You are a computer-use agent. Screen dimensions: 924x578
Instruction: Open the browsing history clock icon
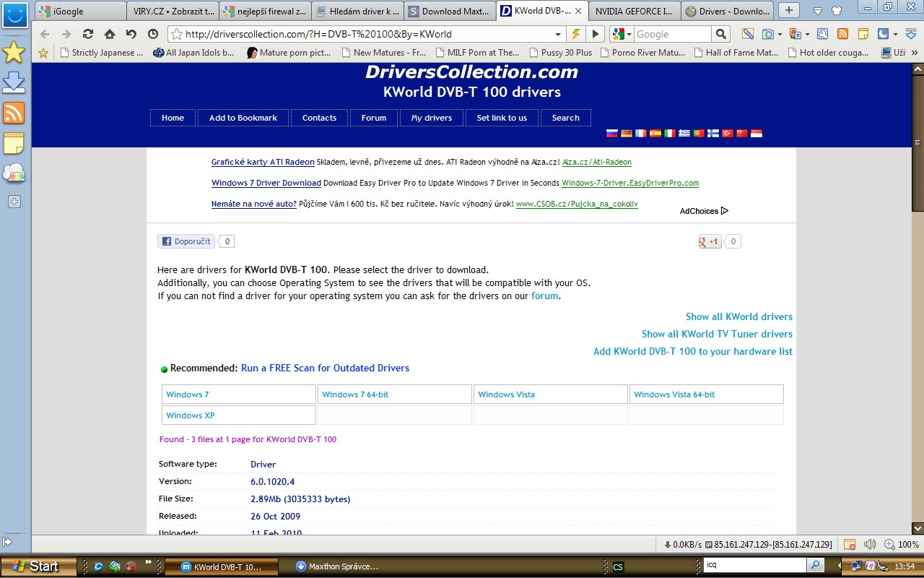(x=153, y=34)
